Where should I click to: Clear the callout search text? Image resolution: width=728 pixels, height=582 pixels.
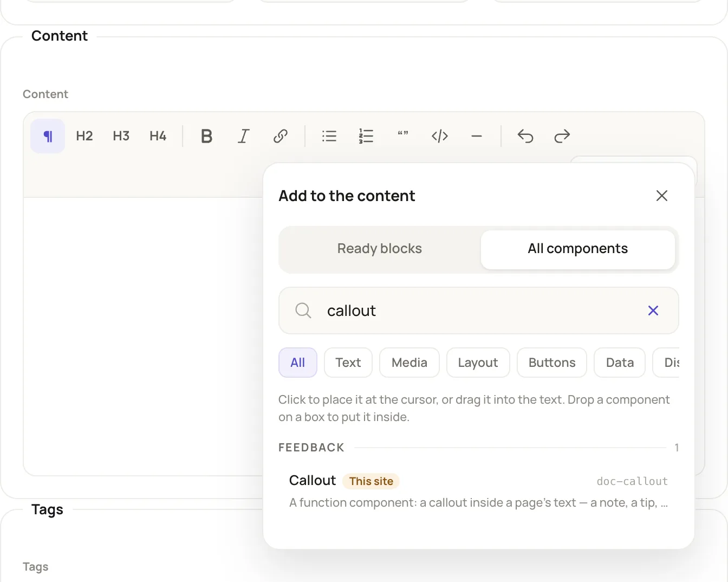coord(653,311)
